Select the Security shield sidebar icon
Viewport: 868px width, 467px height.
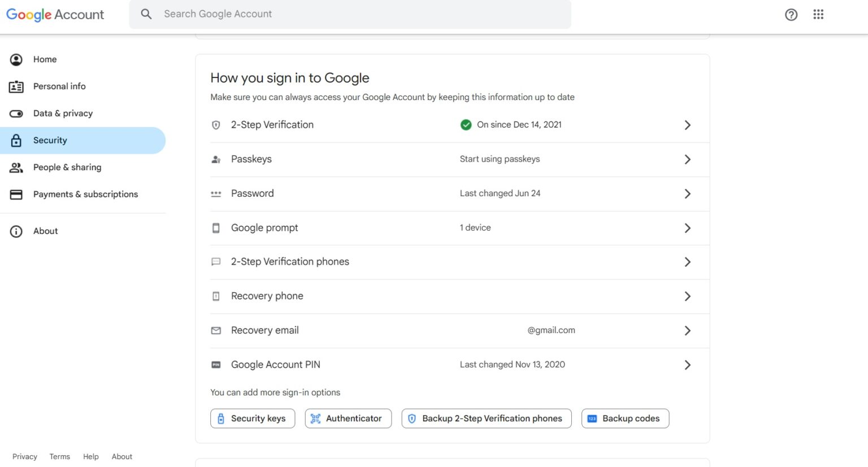click(15, 140)
